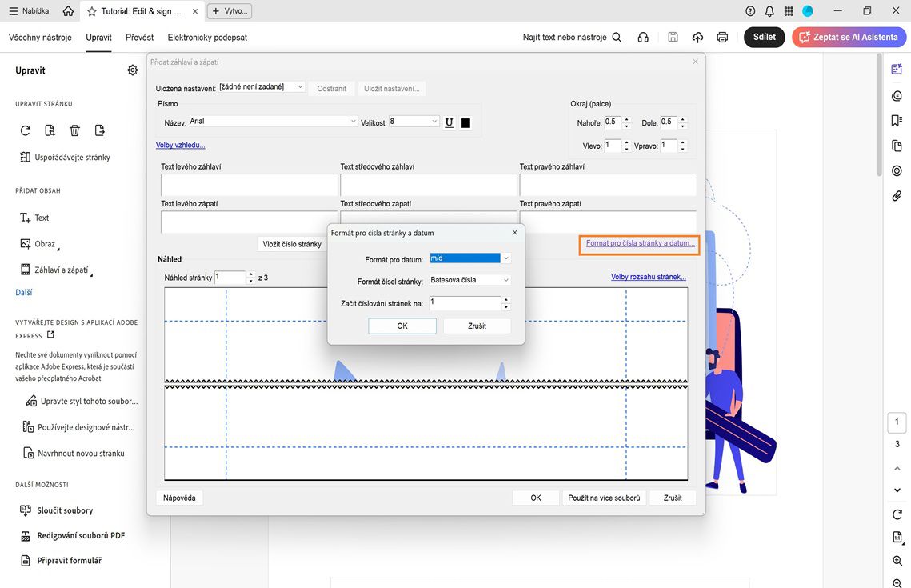Viewport: 911px width, 588px height.
Task: Open the Bookmarks panel
Action: (x=896, y=119)
